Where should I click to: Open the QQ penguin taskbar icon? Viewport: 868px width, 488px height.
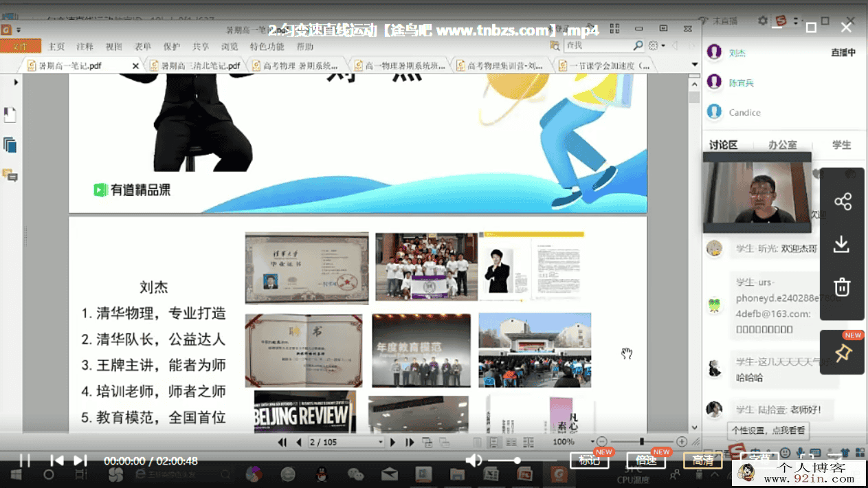click(x=321, y=474)
